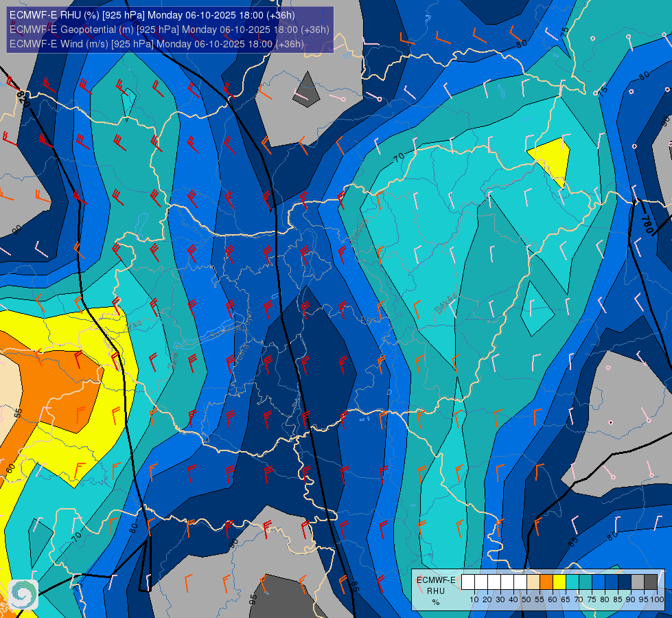Click the '50' value in the legend scale
Viewport: 672px width, 618px height.
tap(526, 599)
